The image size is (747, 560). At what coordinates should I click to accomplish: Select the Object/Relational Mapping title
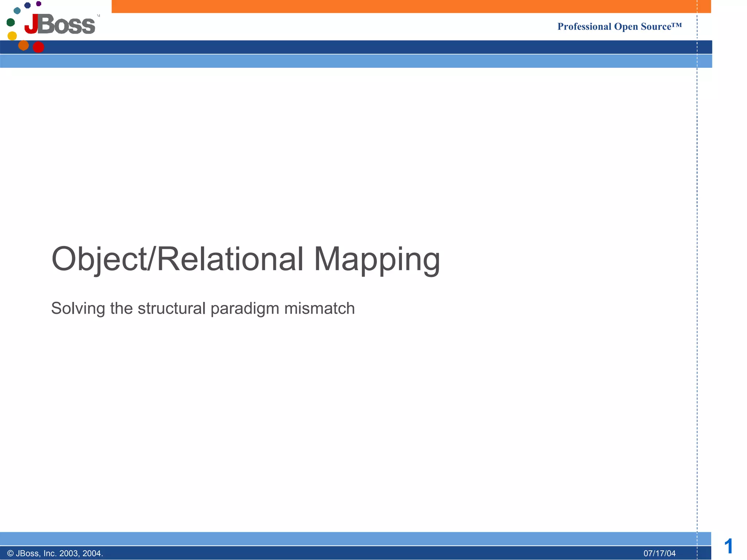click(245, 259)
